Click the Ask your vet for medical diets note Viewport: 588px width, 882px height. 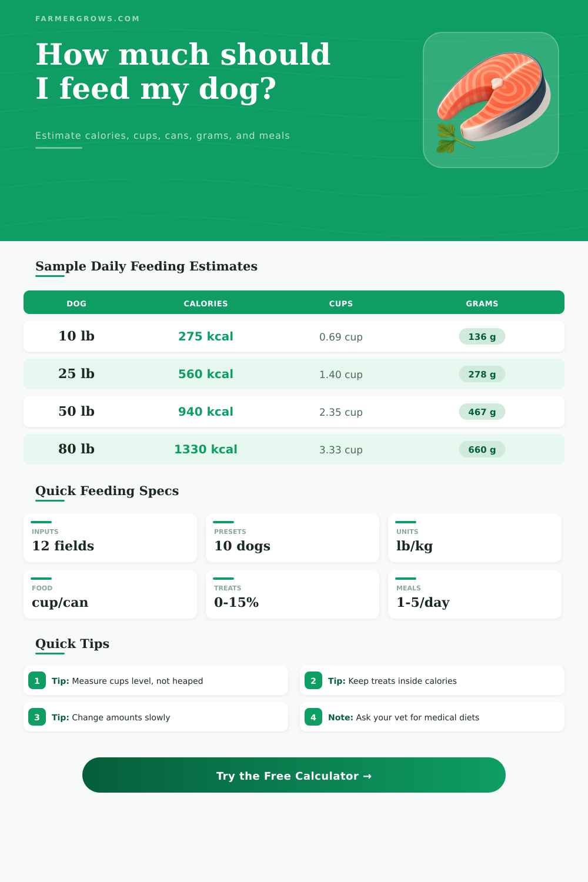coord(432,717)
